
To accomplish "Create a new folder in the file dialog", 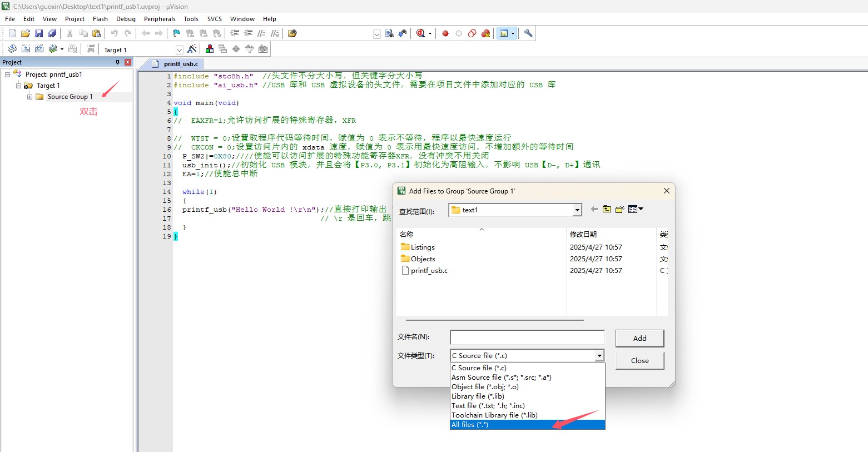I will click(619, 209).
